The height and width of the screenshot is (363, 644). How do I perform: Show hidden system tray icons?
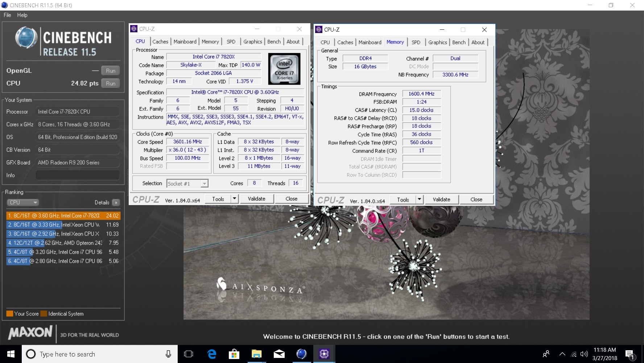(x=562, y=354)
